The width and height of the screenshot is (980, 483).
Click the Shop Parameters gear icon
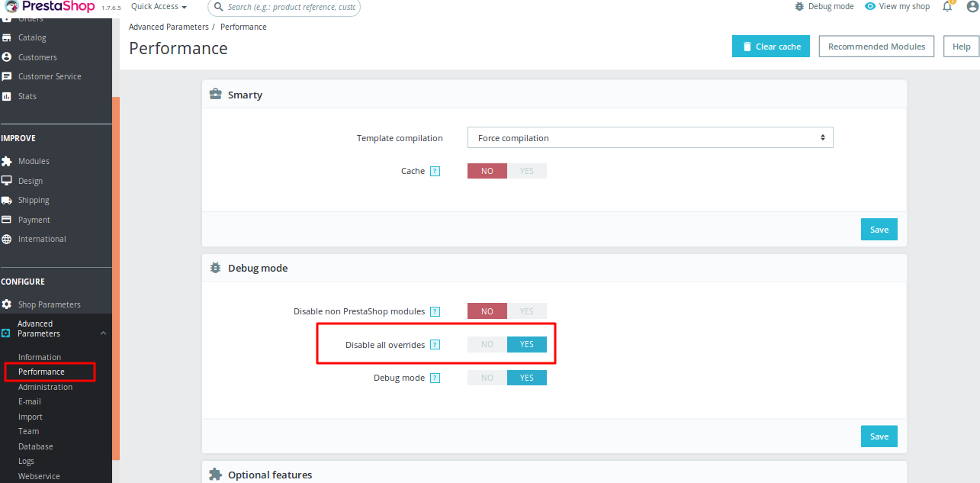[x=7, y=304]
